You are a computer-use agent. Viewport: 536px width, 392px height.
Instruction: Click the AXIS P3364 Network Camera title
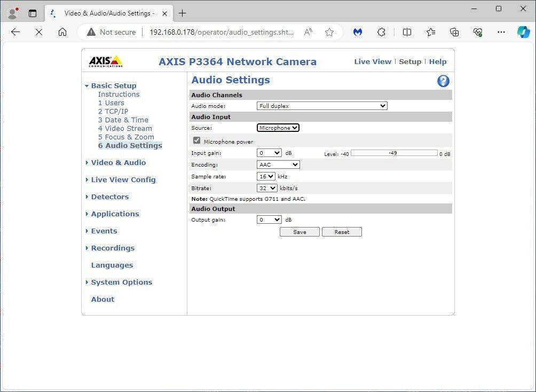tap(238, 61)
